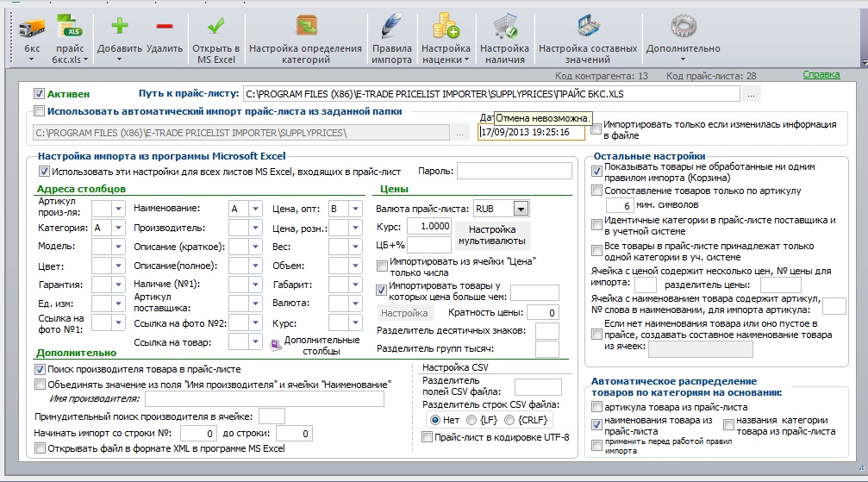Image resolution: width=868 pixels, height=482 pixels.
Task: Click the Пароль input field
Action: point(515,172)
